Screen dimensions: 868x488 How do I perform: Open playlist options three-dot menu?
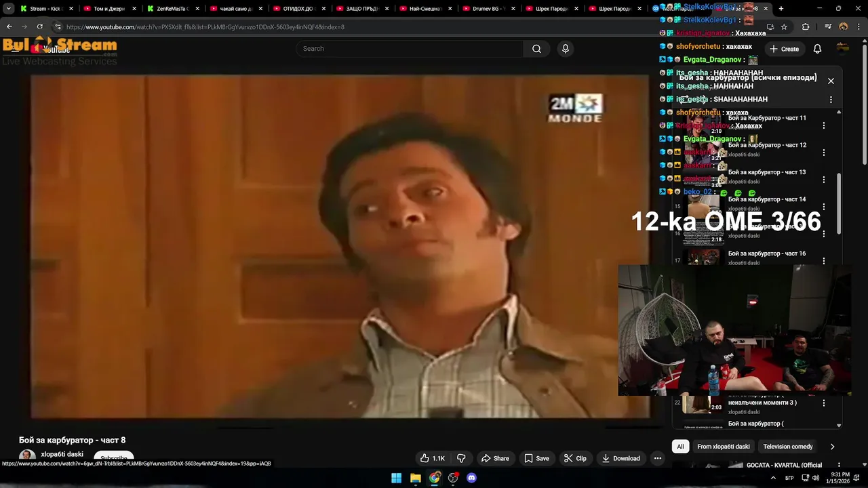[831, 100]
